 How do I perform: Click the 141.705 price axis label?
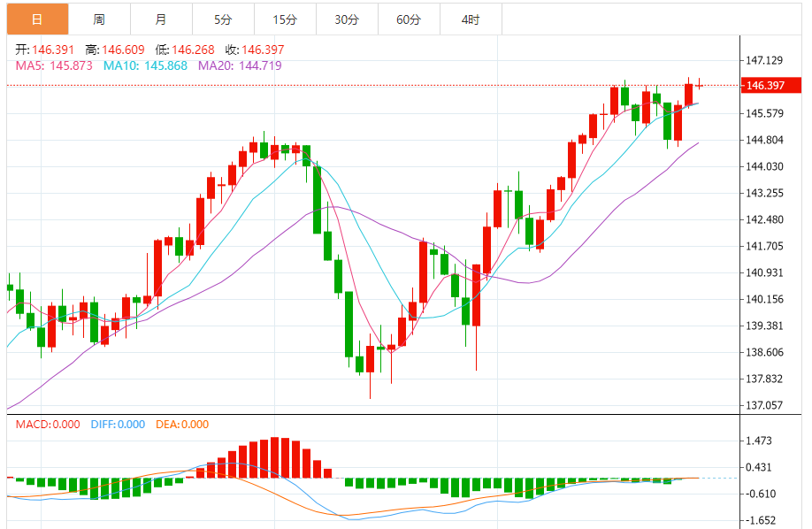(x=764, y=246)
